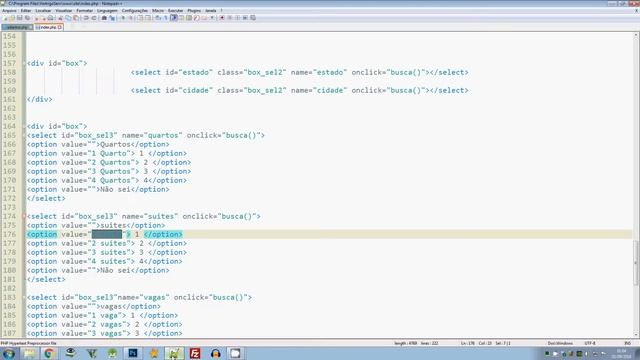Close the index.php tab
This screenshot has width=640, height=360.
click(x=60, y=27)
